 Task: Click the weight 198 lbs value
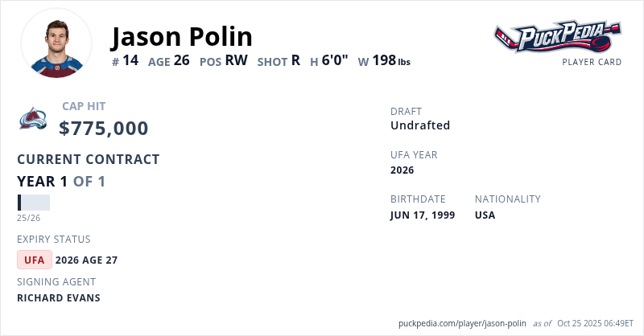point(391,60)
